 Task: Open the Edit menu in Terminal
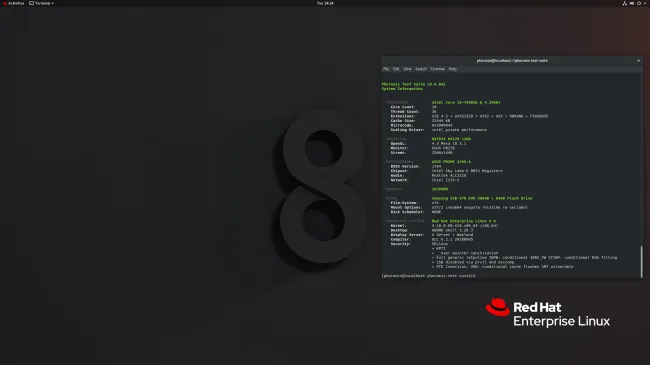[x=396, y=69]
